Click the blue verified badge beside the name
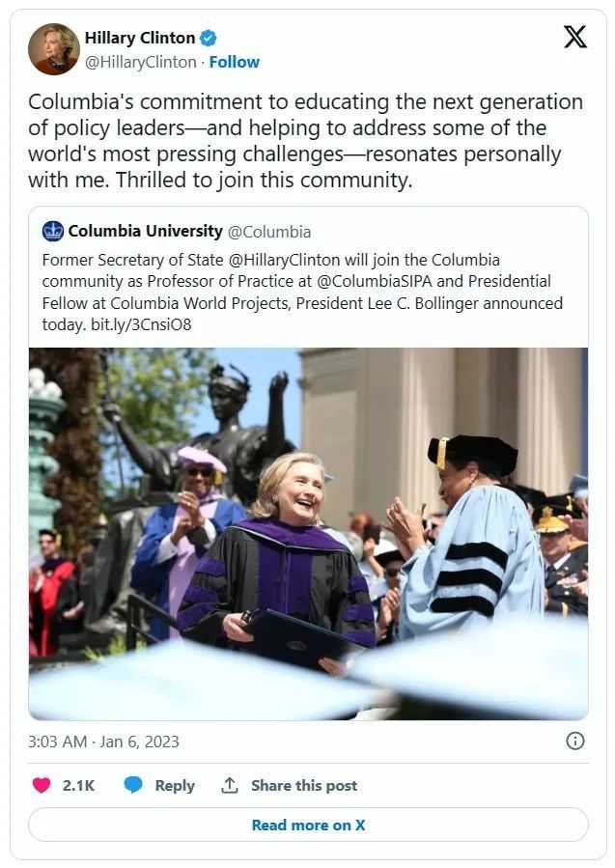This screenshot has width=615, height=868. (x=209, y=39)
